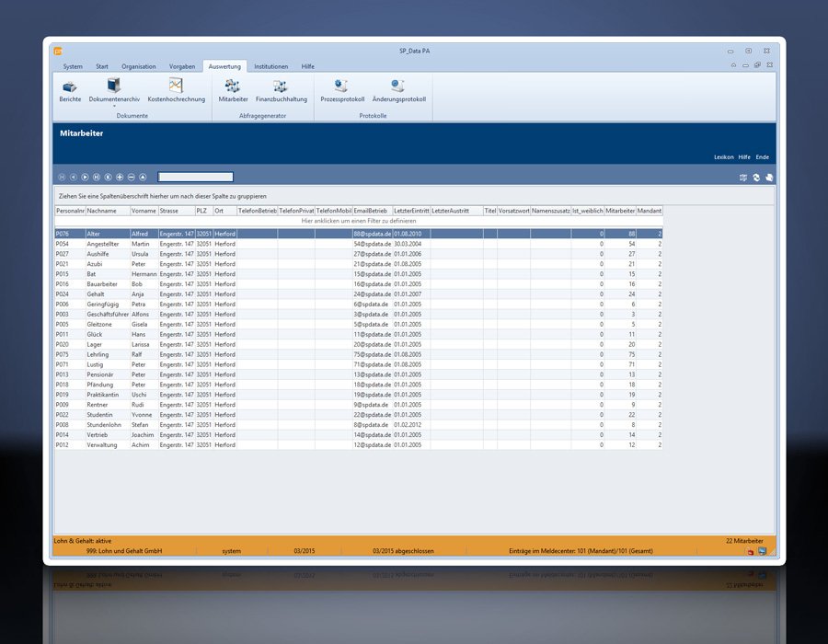Click the filter definition row
The image size is (828, 644).
click(359, 221)
